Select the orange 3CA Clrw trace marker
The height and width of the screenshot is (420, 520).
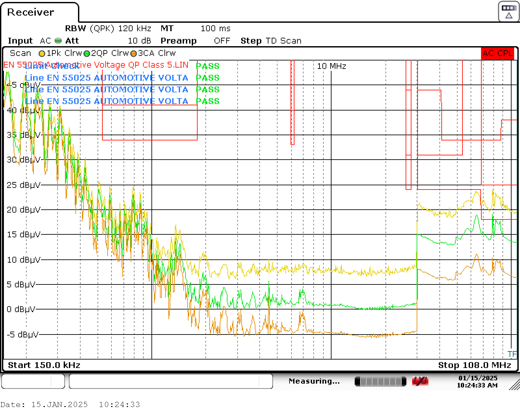tap(133, 53)
